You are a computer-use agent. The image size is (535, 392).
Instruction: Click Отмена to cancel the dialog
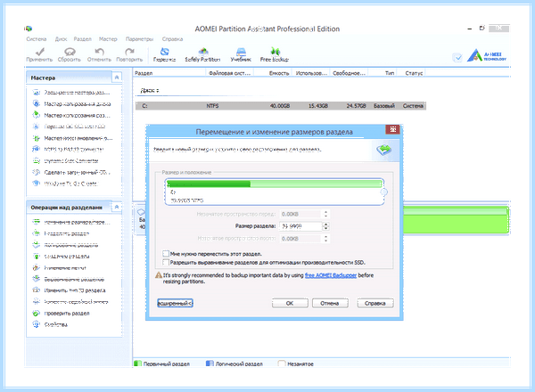(x=330, y=303)
